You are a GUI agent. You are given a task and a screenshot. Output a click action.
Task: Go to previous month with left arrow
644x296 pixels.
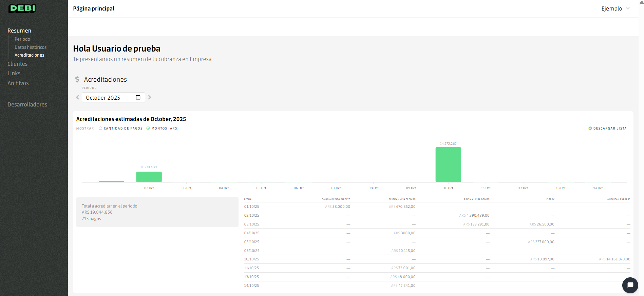[x=77, y=98]
